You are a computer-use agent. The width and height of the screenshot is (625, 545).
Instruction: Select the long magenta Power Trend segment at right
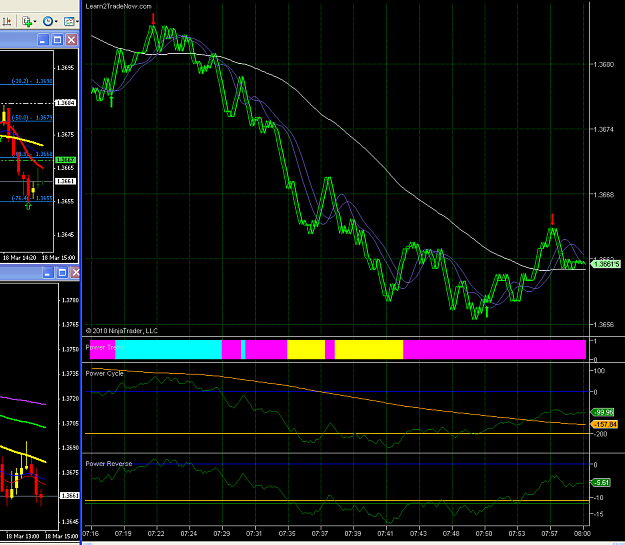(494, 349)
